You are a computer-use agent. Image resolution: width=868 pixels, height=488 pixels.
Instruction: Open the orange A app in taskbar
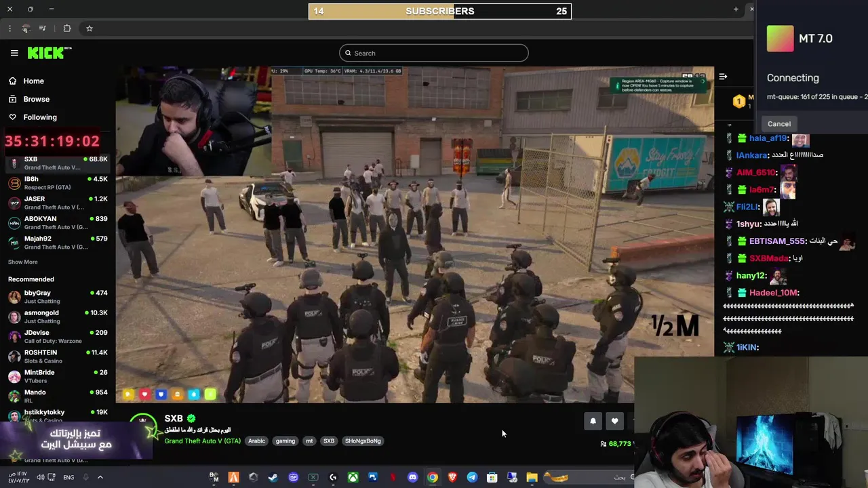point(233,477)
